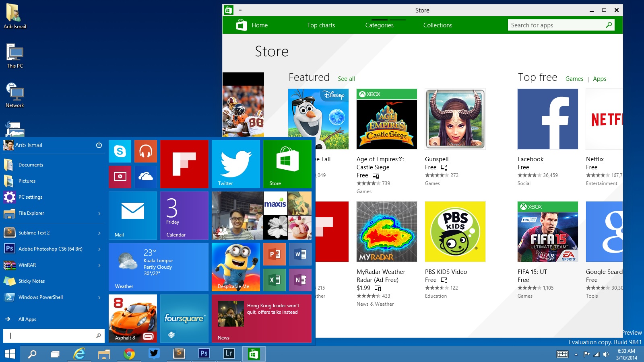Viewport: 644px width, 362px height.
Task: Open the PowerPoint tile
Action: pyautogui.click(x=275, y=254)
